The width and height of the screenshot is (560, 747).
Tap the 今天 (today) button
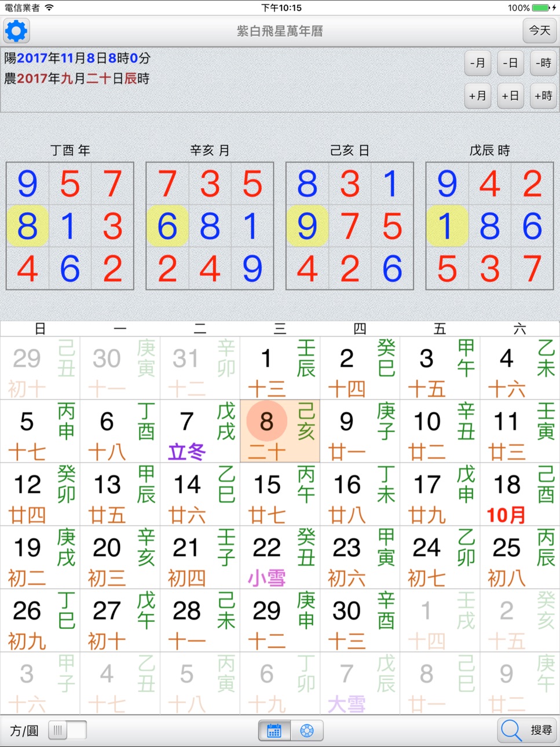click(x=540, y=30)
